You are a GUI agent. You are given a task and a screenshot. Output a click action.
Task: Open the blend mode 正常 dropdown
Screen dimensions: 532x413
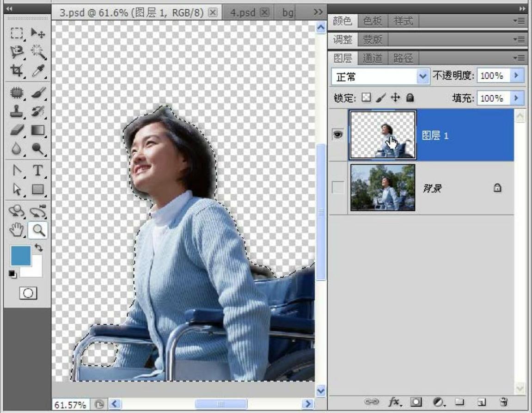pyautogui.click(x=422, y=76)
